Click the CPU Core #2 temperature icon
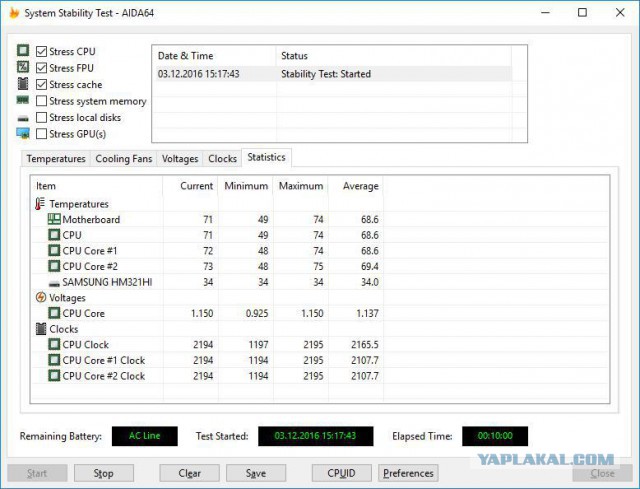Viewport: 640px width, 489px height. click(54, 266)
